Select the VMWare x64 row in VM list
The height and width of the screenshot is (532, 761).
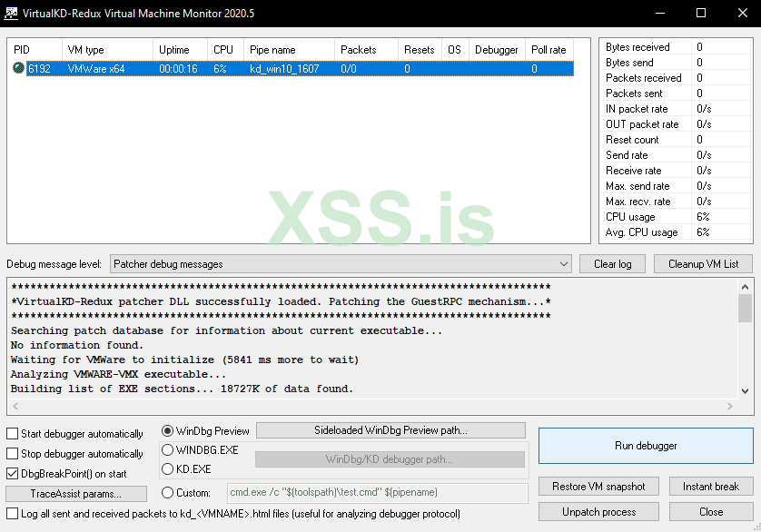click(300, 68)
